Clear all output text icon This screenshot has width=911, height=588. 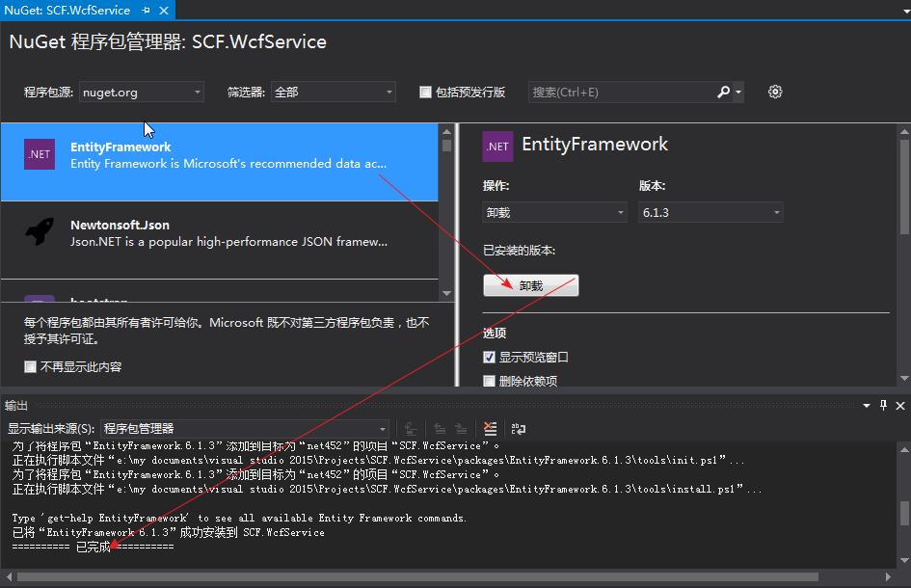coord(491,429)
